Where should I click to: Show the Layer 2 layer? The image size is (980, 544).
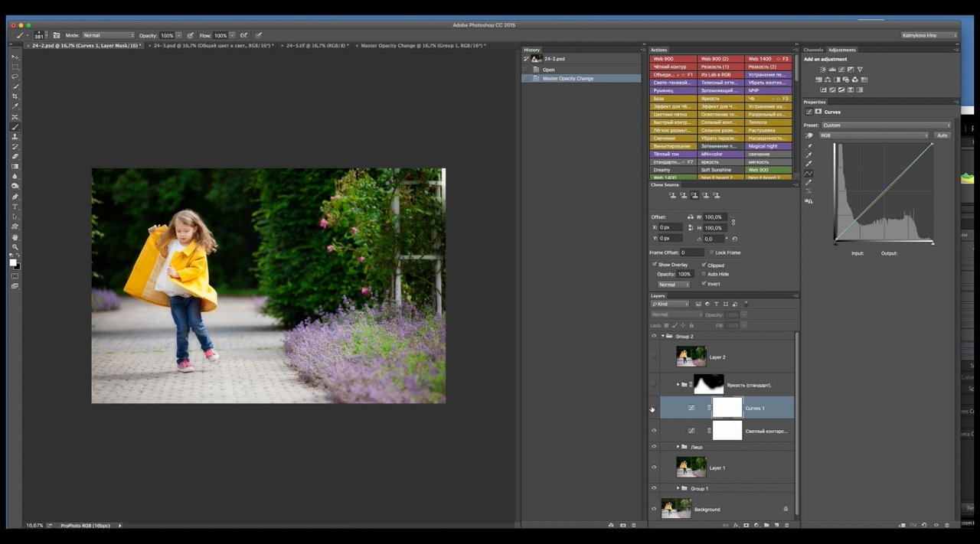point(654,357)
